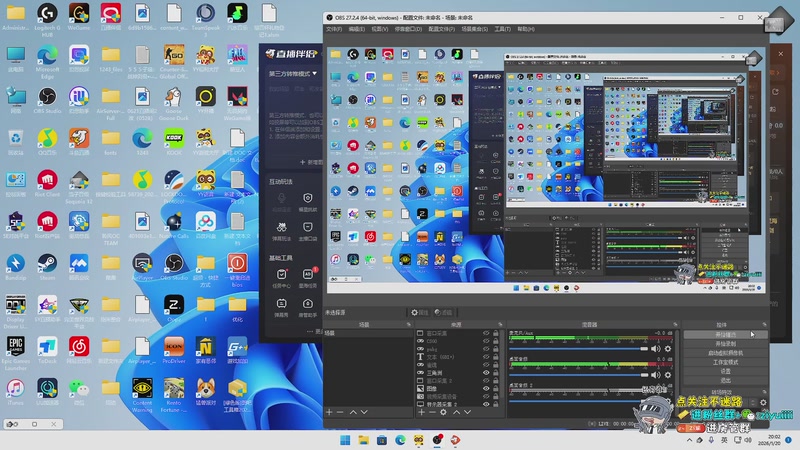Open Epic Games Launcher desktop icon

tap(15, 353)
